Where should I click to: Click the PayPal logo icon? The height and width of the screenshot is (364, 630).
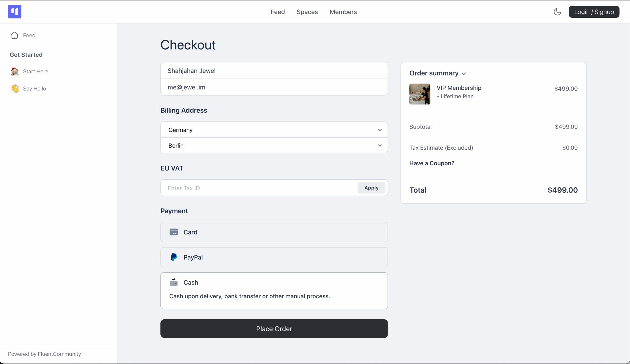coord(174,257)
